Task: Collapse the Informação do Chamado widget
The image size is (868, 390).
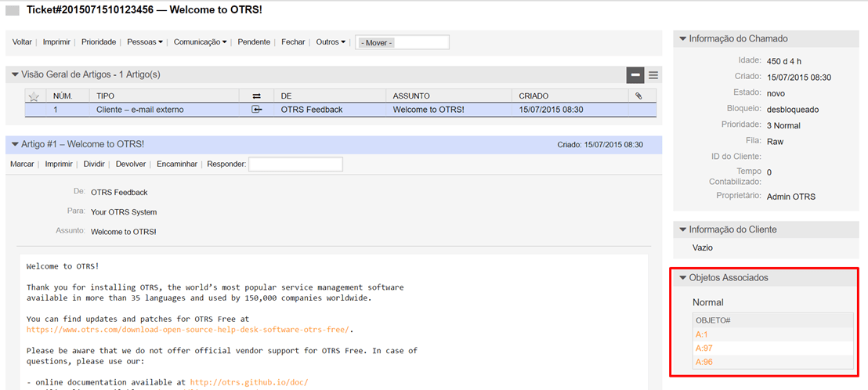Action: click(683, 39)
